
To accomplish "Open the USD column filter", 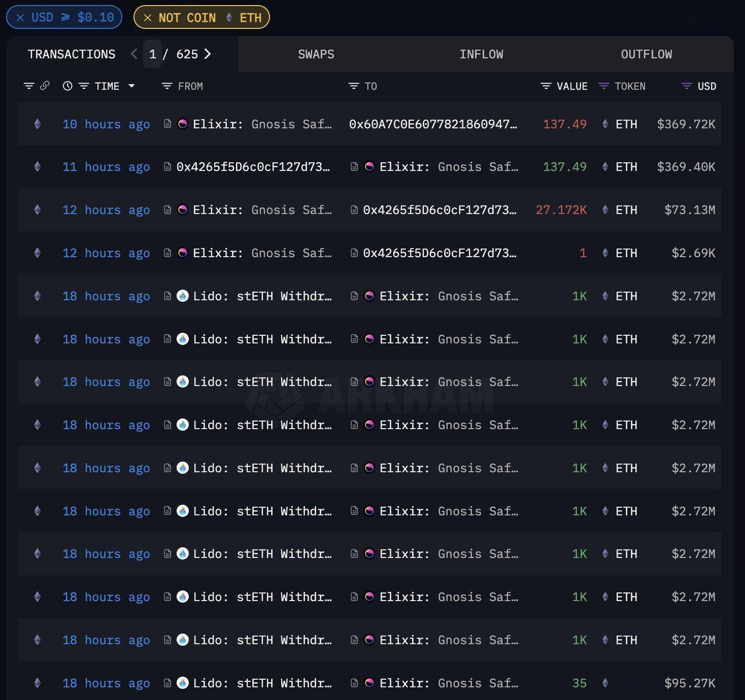I will click(687, 86).
